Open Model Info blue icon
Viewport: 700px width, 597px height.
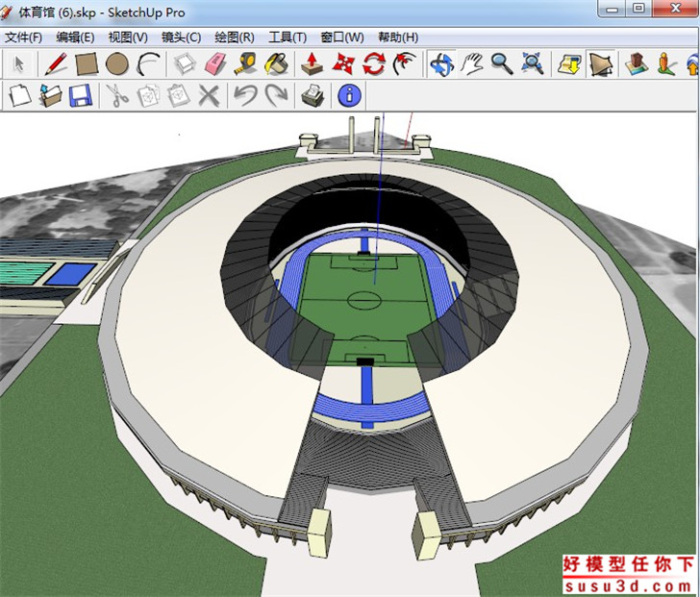[349, 95]
